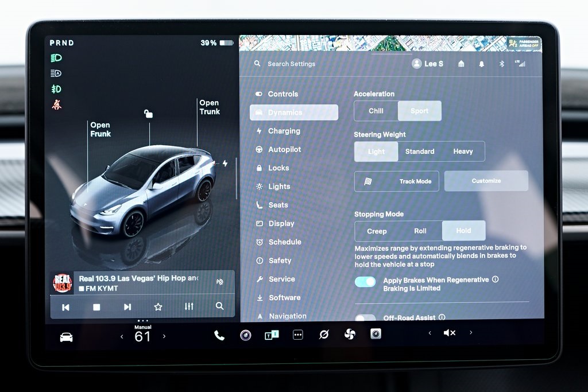The width and height of the screenshot is (588, 392).
Task: Tap the crossed-out signal icon in the media player
Action: 220,281
